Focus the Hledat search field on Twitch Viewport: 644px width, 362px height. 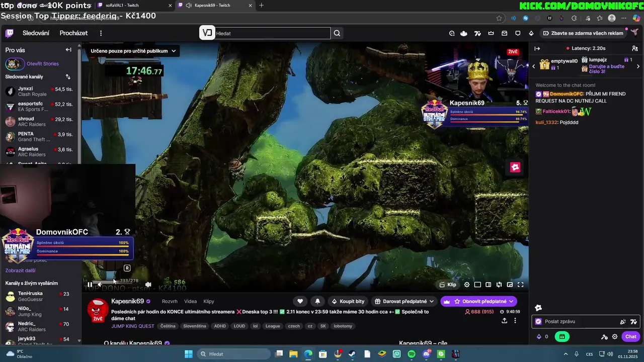[272, 33]
